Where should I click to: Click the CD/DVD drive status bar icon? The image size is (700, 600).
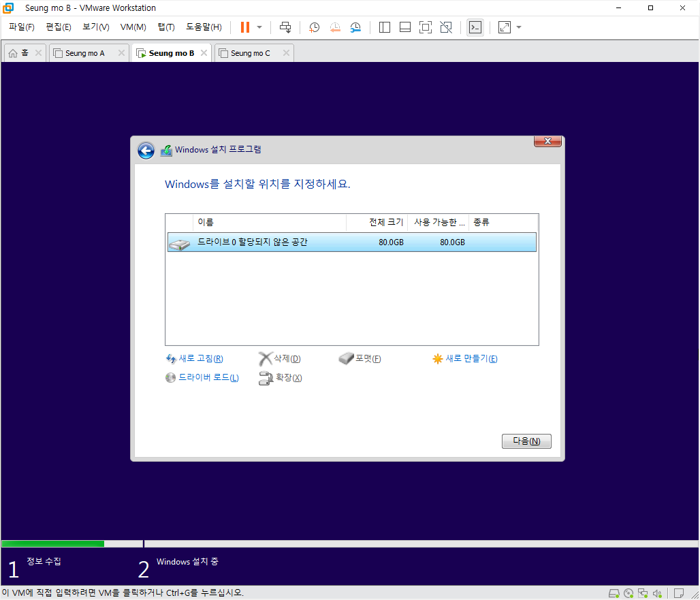coord(629,593)
